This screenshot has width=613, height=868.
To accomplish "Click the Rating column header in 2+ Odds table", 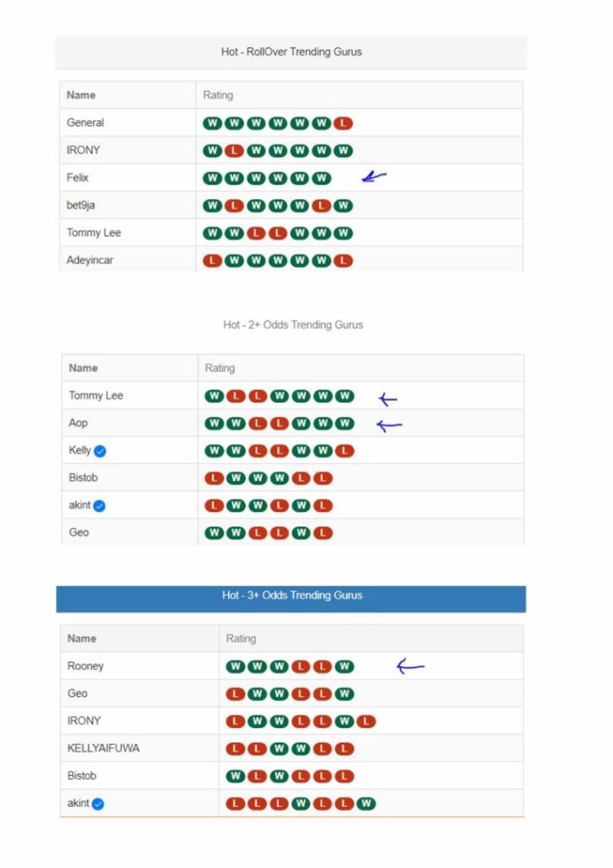I will tap(220, 368).
